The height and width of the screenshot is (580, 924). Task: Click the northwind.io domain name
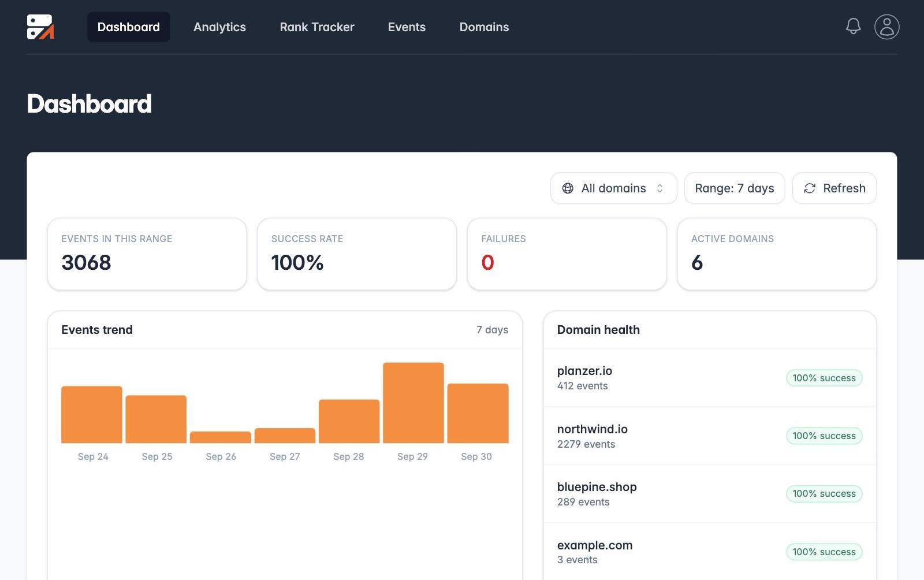pyautogui.click(x=592, y=429)
